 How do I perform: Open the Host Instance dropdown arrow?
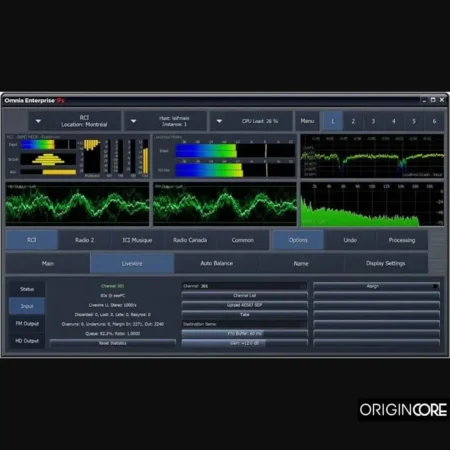133,121
